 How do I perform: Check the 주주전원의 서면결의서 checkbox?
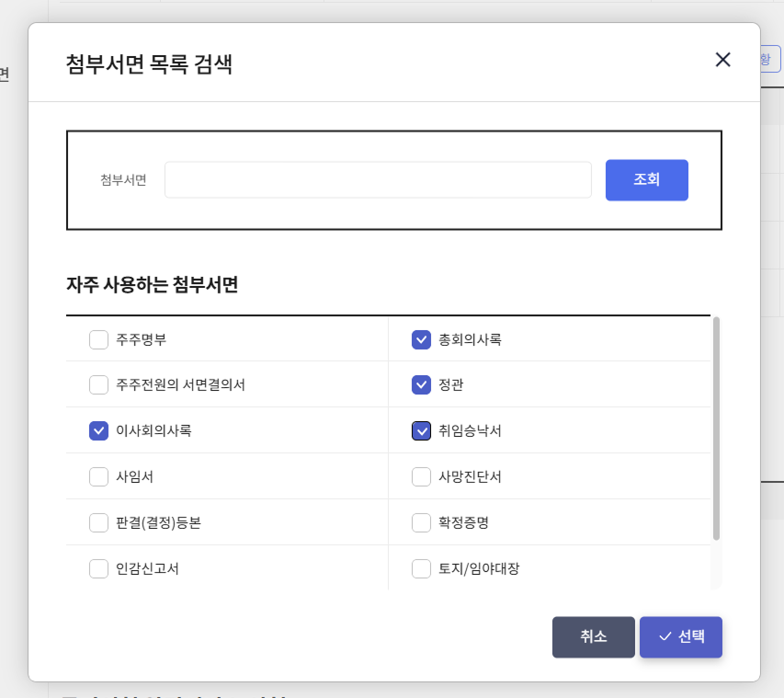[x=98, y=384]
